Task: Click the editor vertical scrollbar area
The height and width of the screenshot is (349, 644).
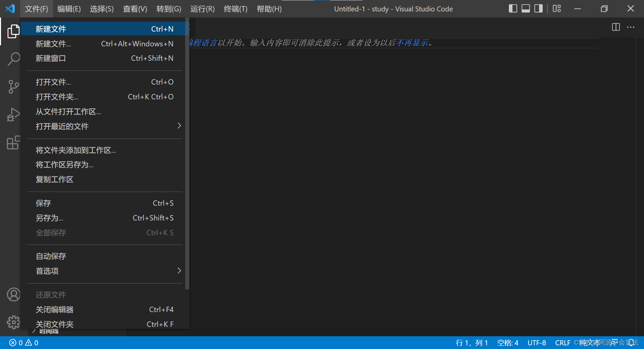Action: tap(640, 187)
